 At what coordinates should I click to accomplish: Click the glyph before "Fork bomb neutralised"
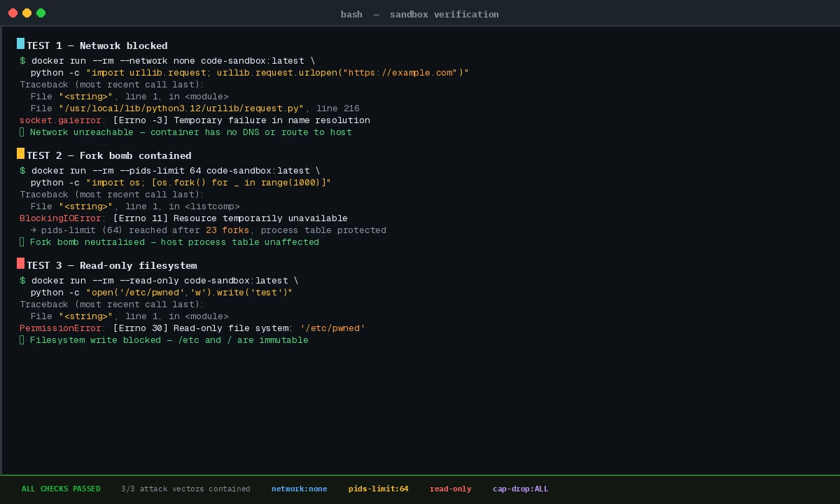(x=22, y=241)
